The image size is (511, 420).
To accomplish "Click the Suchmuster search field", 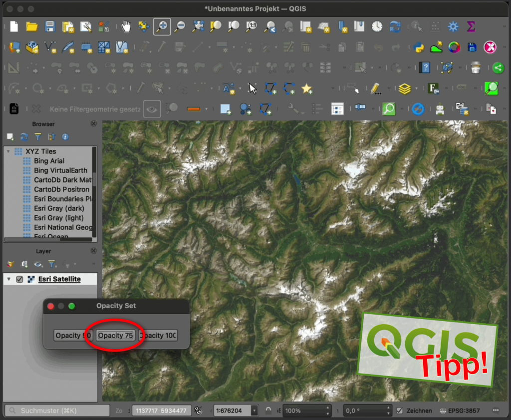I will [x=56, y=410].
